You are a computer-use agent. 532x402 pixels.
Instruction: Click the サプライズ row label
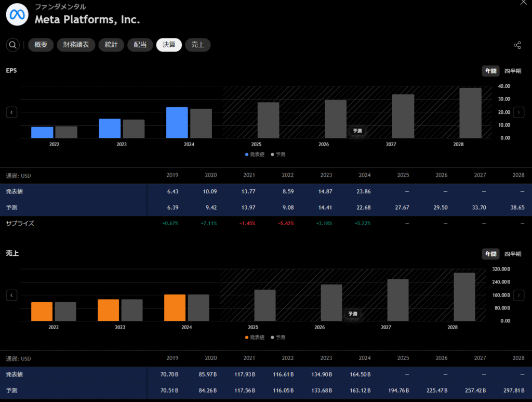click(20, 224)
